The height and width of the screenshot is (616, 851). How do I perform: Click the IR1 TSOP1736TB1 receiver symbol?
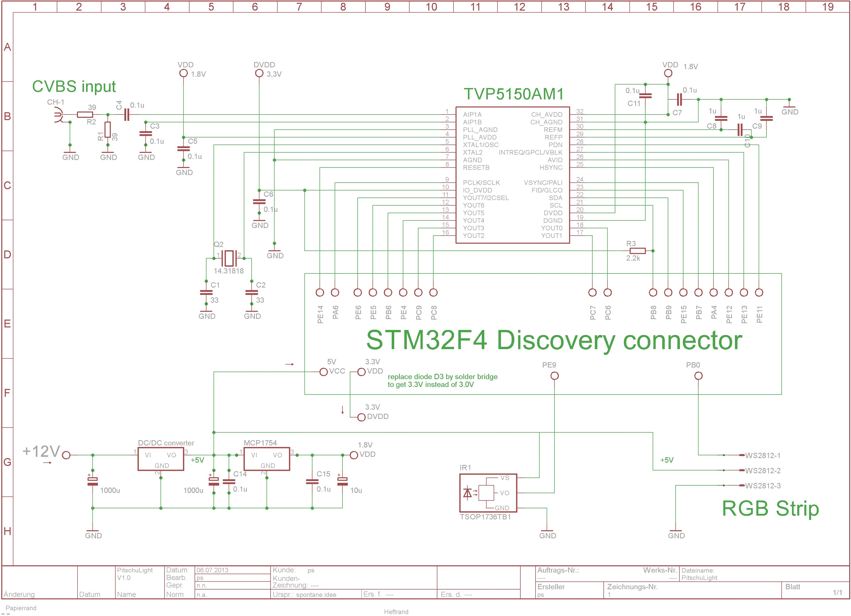click(x=488, y=493)
